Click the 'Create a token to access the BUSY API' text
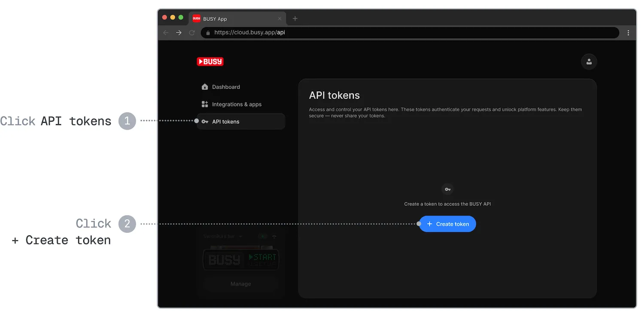Image resolution: width=644 pixels, height=317 pixels. point(447,204)
